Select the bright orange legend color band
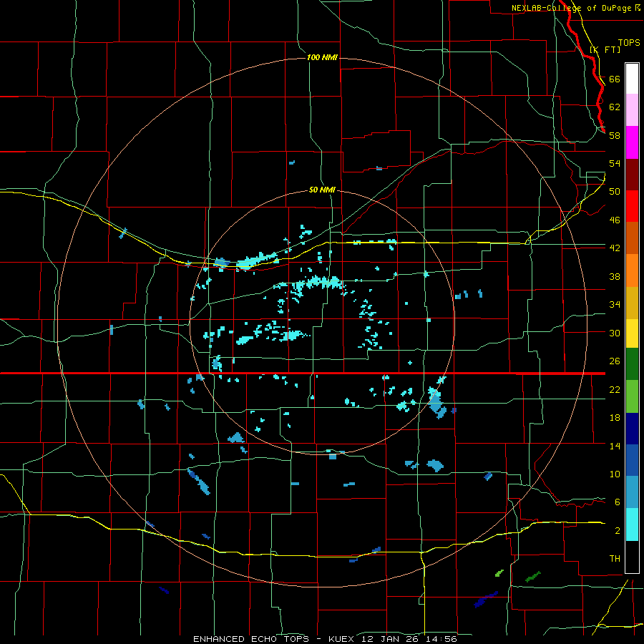This screenshot has width=644, height=644. pos(632,270)
